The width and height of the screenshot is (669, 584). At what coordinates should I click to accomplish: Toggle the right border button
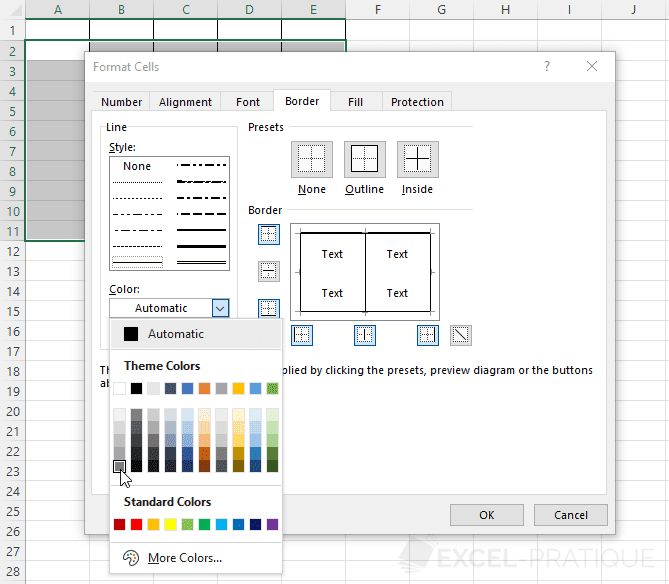point(428,335)
